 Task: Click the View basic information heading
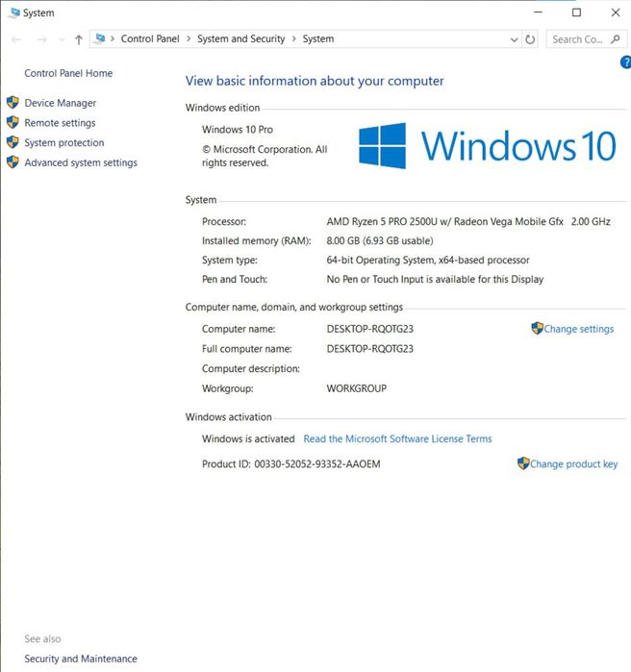pos(315,81)
